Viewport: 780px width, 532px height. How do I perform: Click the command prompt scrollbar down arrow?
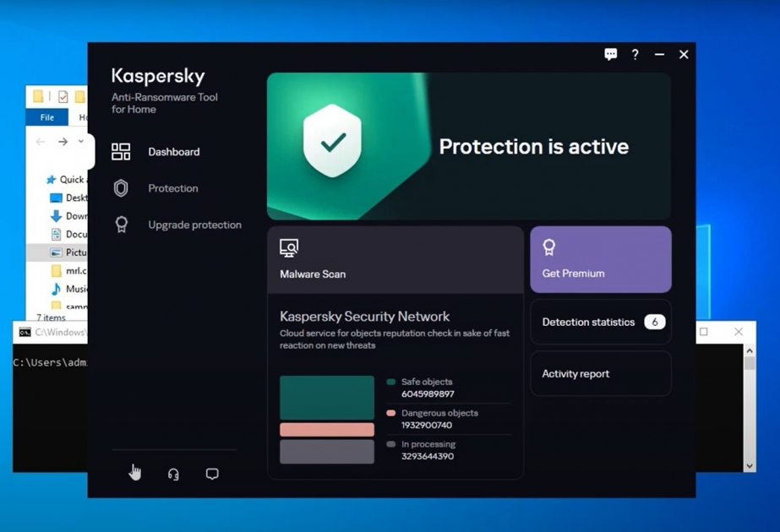tap(750, 466)
